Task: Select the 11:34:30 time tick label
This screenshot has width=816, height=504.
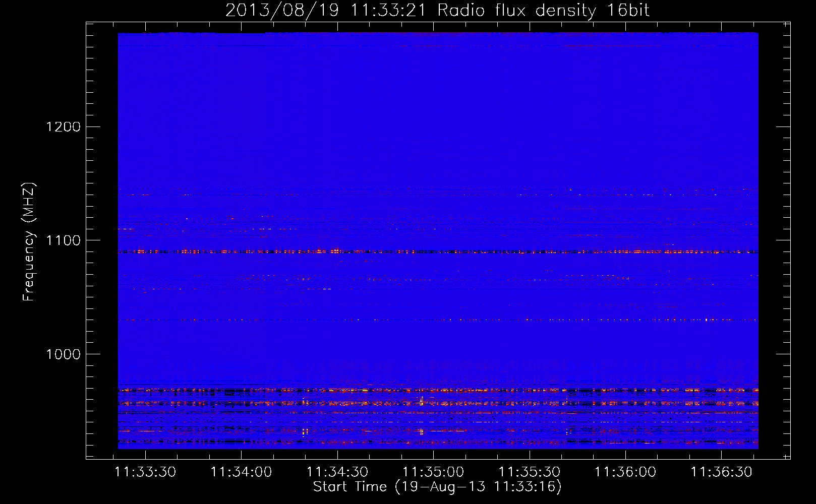Action: (x=337, y=472)
